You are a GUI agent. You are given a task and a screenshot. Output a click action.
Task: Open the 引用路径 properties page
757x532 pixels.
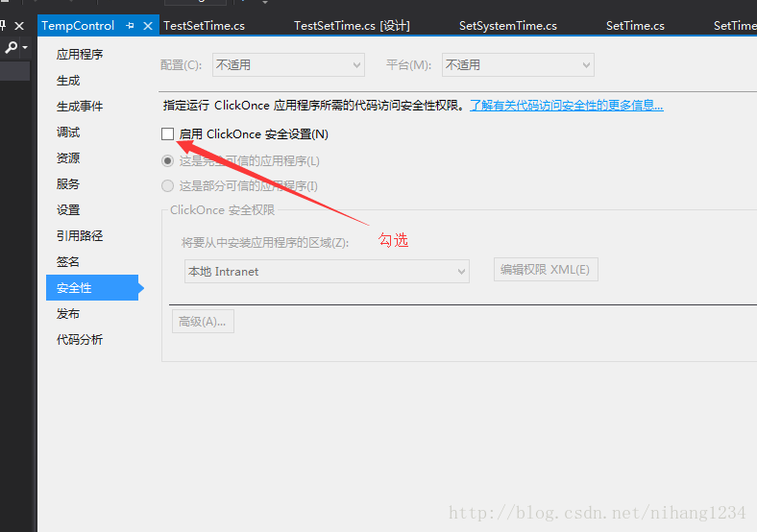(x=80, y=235)
